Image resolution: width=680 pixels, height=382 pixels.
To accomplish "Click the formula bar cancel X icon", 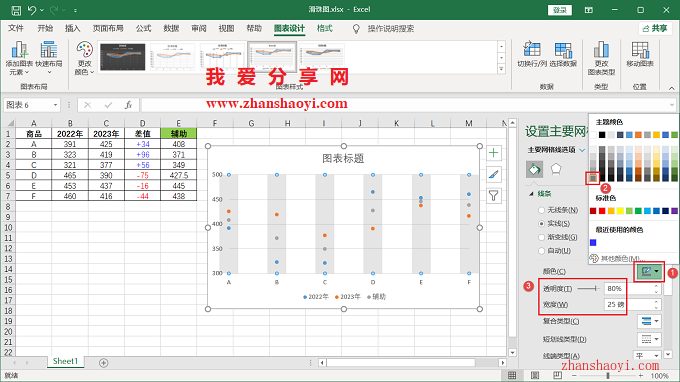I will 88,105.
